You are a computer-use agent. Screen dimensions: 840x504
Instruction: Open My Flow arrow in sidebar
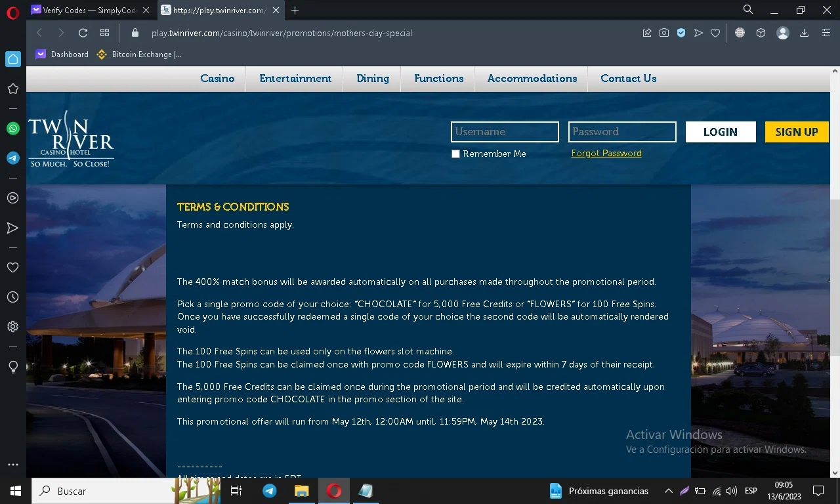pyautogui.click(x=12, y=228)
